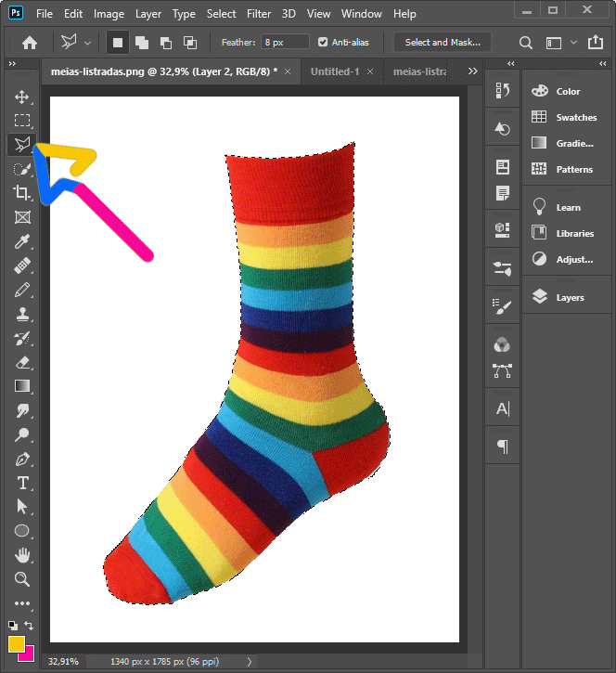Select the Path Selection tool

pos(22,507)
